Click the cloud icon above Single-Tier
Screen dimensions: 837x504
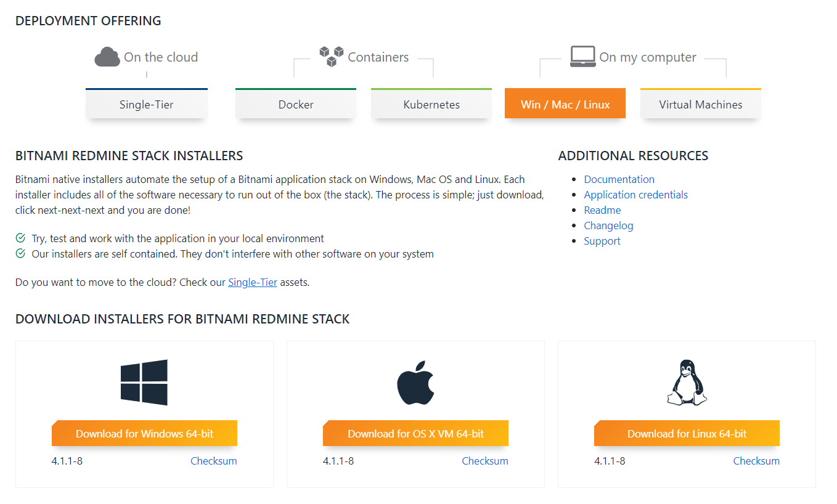click(107, 56)
